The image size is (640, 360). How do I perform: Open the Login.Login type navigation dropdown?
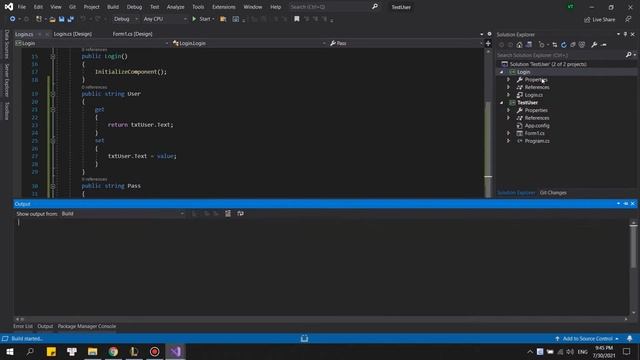click(249, 43)
